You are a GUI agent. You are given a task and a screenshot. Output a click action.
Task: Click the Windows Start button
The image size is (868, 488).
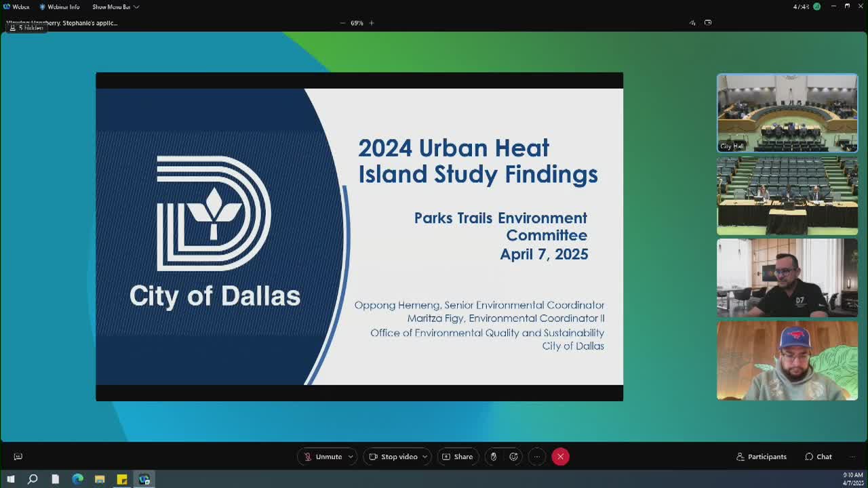10,479
